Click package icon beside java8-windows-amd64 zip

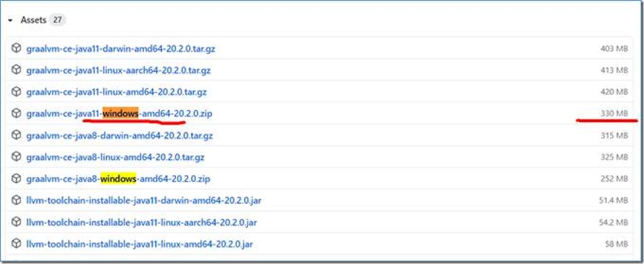[16, 179]
